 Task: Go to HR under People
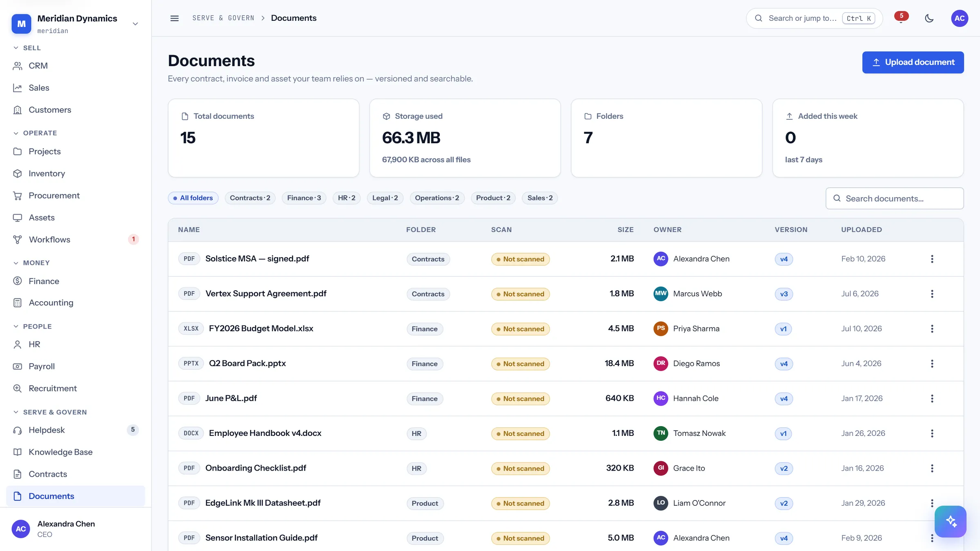pyautogui.click(x=76, y=344)
